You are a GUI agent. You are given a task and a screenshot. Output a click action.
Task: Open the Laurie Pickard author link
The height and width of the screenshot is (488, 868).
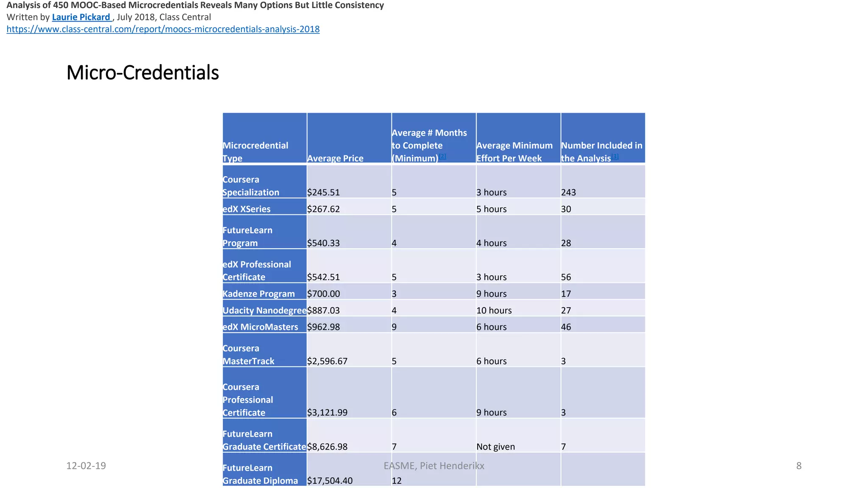(x=81, y=17)
